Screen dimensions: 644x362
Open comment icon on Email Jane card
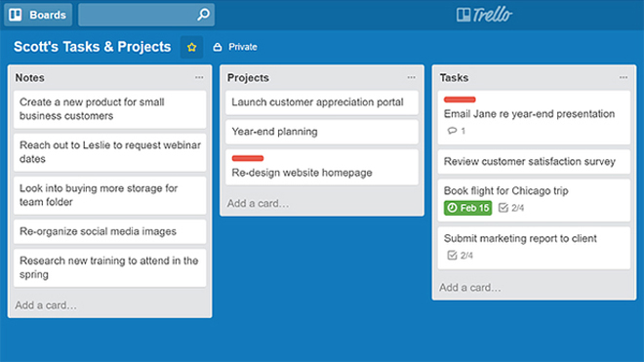click(x=452, y=131)
